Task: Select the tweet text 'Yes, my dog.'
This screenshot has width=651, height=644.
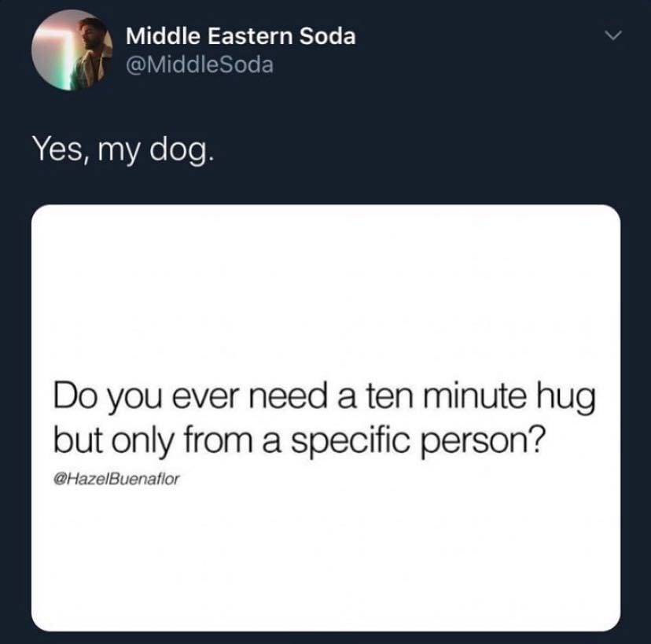Action: (123, 150)
